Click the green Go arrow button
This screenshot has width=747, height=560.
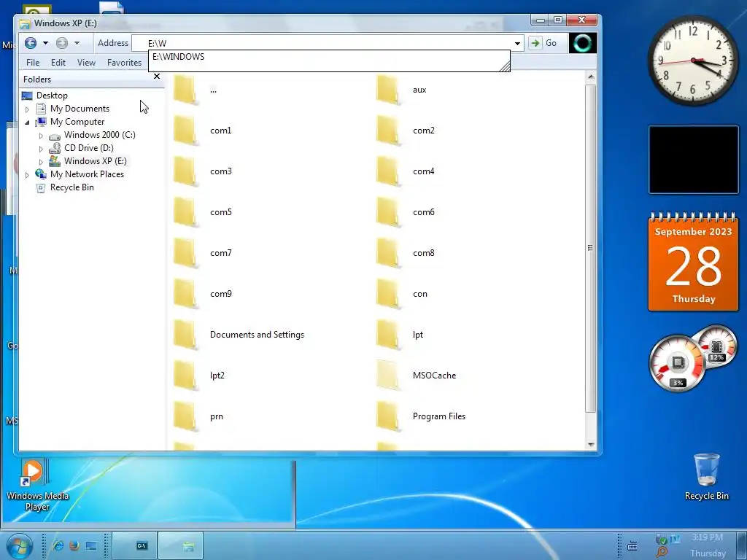tap(535, 43)
